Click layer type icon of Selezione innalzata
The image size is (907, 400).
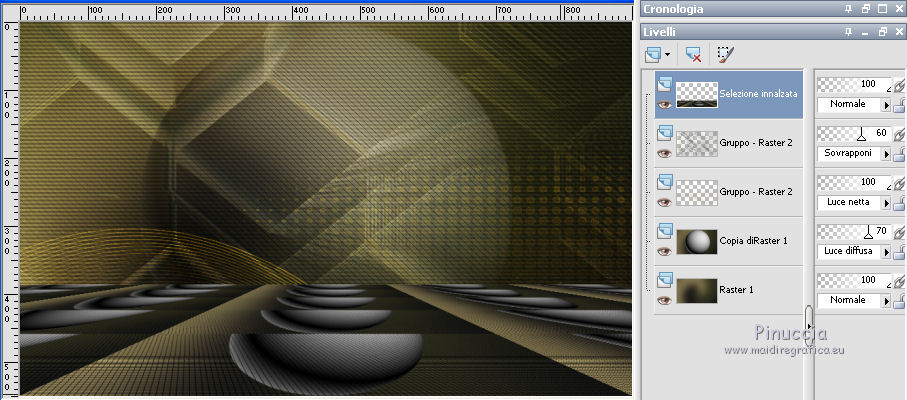tap(665, 84)
